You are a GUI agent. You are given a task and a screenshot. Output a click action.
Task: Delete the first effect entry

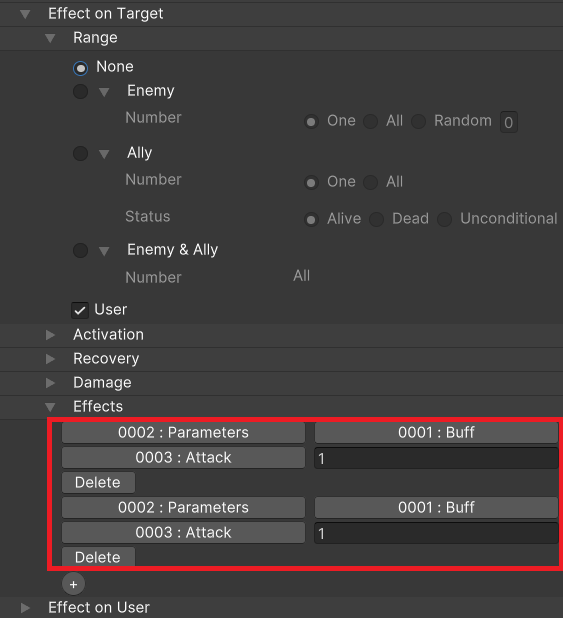pyautogui.click(x=98, y=482)
